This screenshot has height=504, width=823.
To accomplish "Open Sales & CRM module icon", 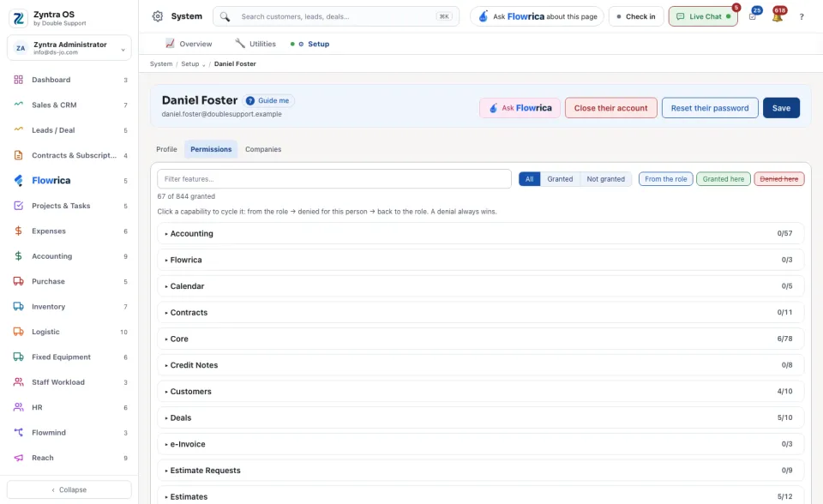I will (18, 105).
